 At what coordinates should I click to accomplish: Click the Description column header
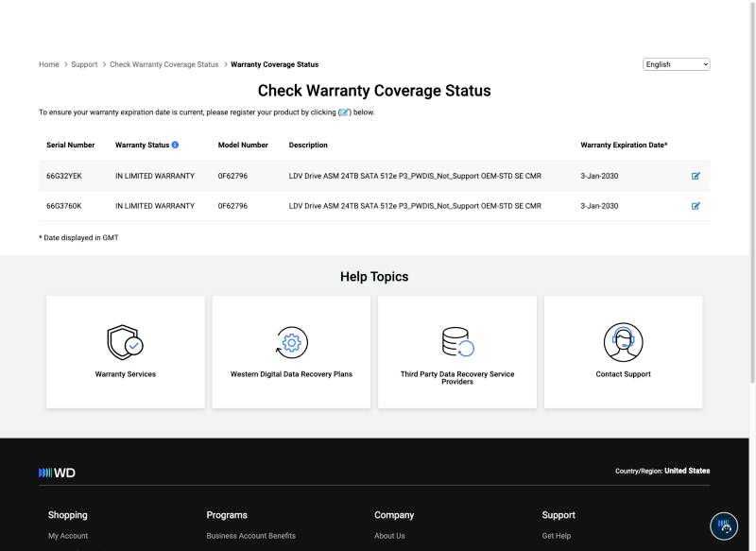(308, 146)
